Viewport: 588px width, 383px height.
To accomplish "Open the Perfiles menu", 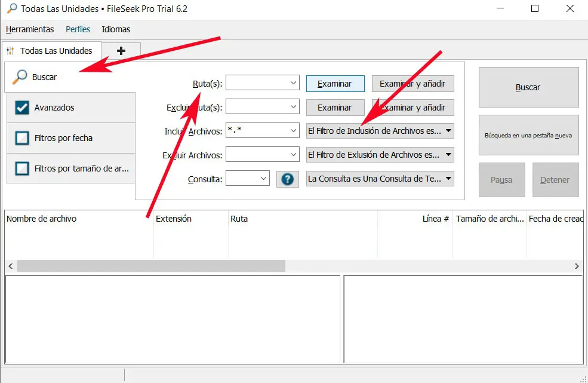I will point(78,29).
